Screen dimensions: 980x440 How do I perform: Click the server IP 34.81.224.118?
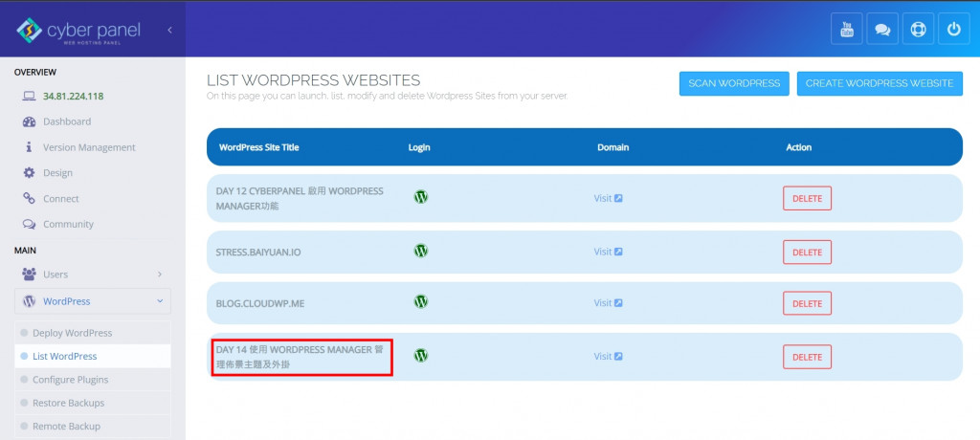point(73,97)
